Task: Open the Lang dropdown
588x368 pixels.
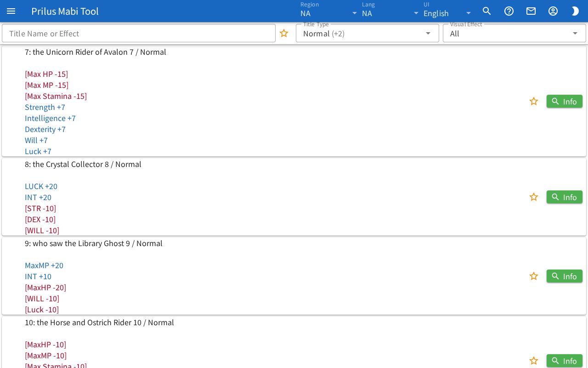Action: (x=390, y=11)
